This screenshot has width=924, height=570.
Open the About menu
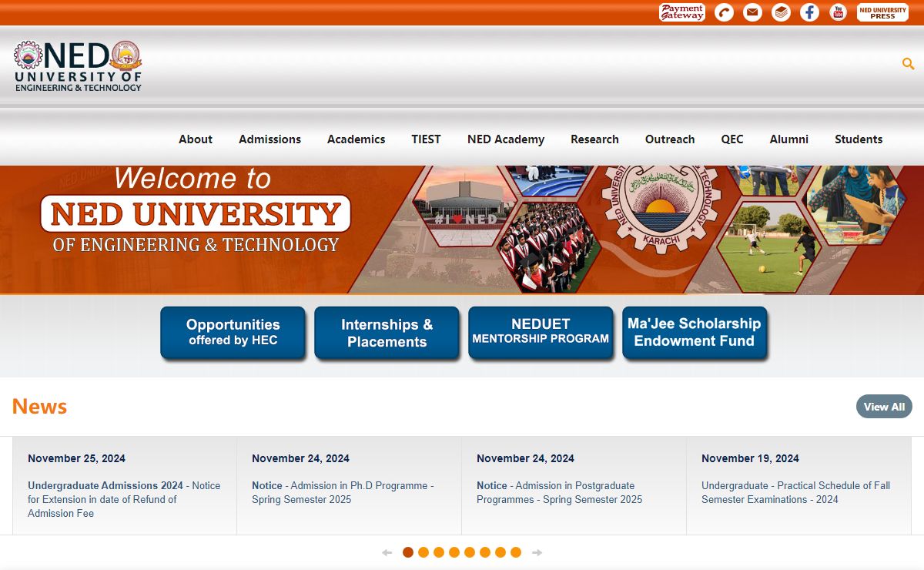pyautogui.click(x=196, y=139)
